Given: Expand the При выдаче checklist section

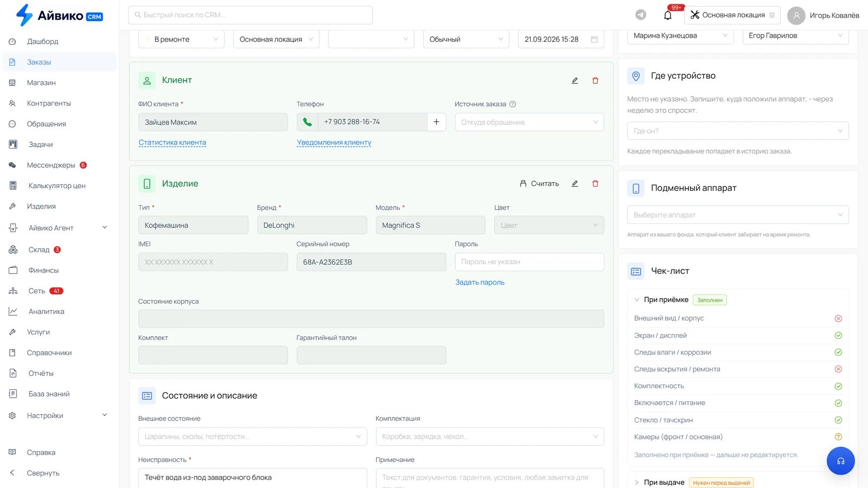Looking at the screenshot, I should pos(637,483).
